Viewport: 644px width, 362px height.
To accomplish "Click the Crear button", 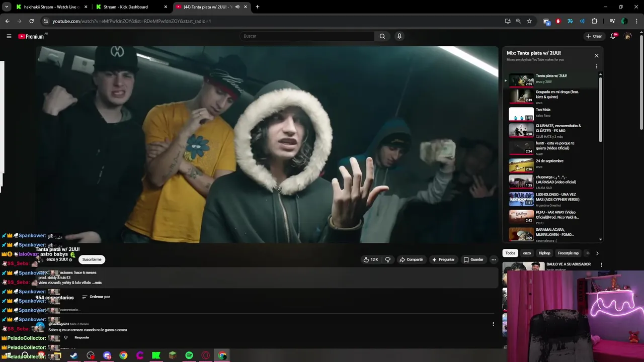I will pyautogui.click(x=594, y=36).
